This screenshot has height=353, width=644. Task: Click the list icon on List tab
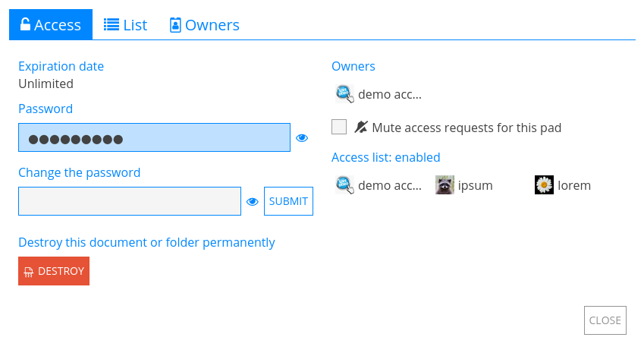click(112, 24)
